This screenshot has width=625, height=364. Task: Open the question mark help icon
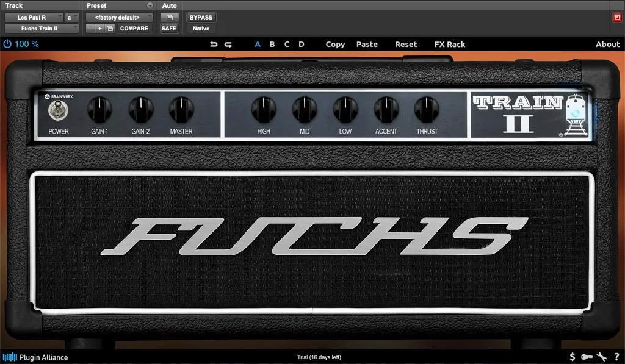coord(616,357)
